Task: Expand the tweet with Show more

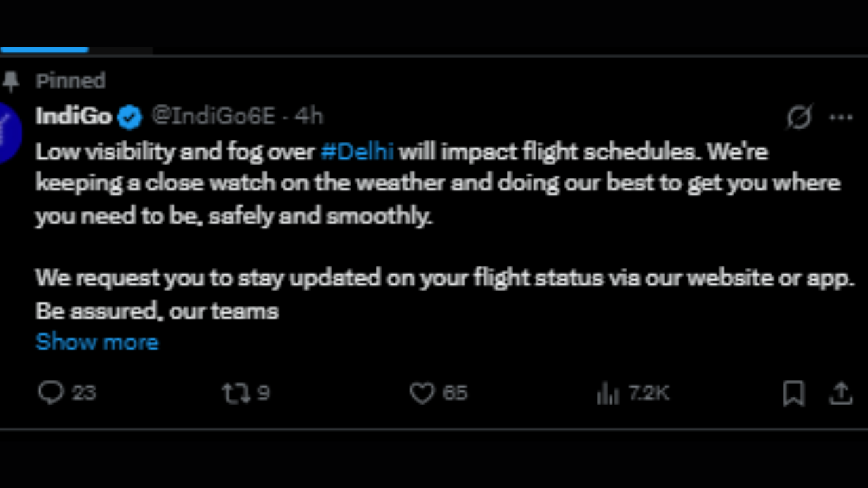Action: [x=96, y=342]
